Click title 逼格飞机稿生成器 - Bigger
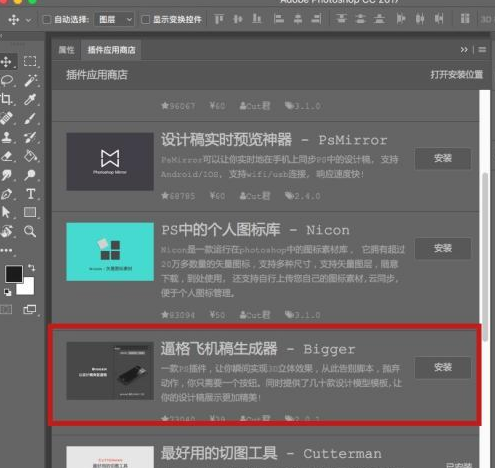The image size is (495, 468). pos(258,349)
